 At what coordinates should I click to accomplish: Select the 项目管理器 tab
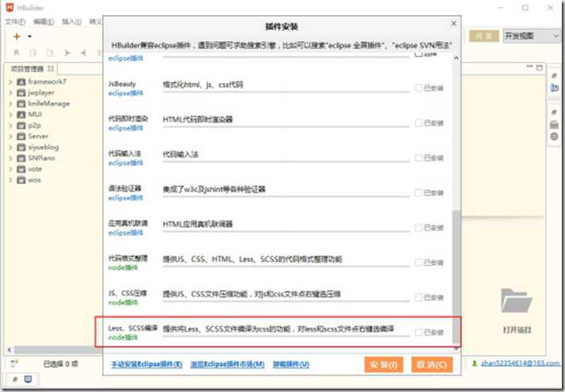click(x=31, y=69)
